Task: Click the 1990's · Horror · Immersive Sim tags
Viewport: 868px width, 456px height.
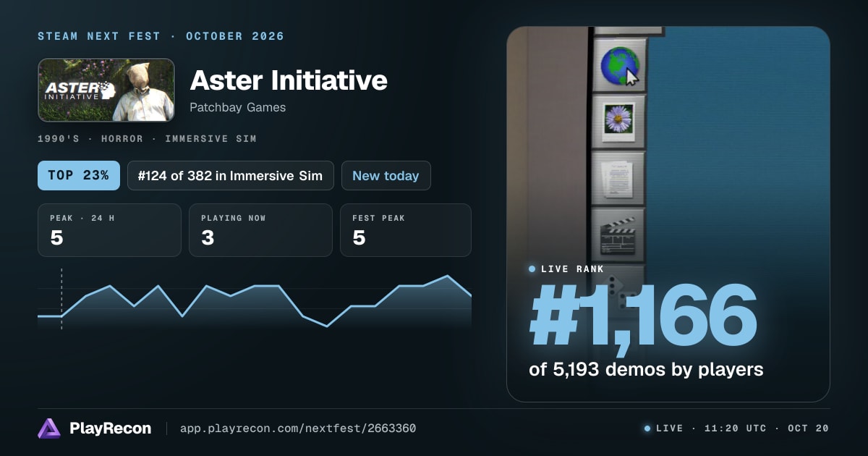Action: pos(147,138)
